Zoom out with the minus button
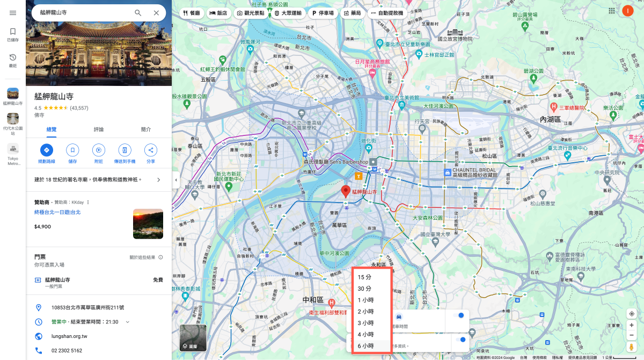The image size is (644, 360). pyautogui.click(x=632, y=335)
